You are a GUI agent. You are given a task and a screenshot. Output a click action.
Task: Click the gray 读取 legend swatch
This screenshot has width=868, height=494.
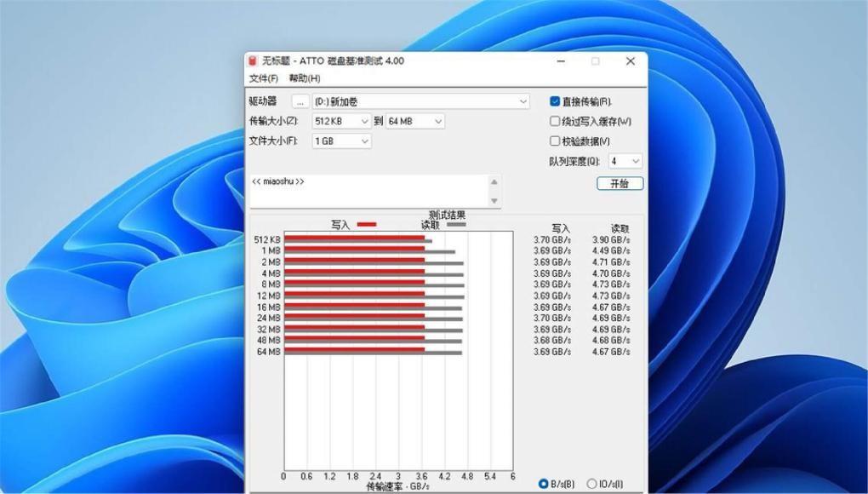(x=457, y=224)
